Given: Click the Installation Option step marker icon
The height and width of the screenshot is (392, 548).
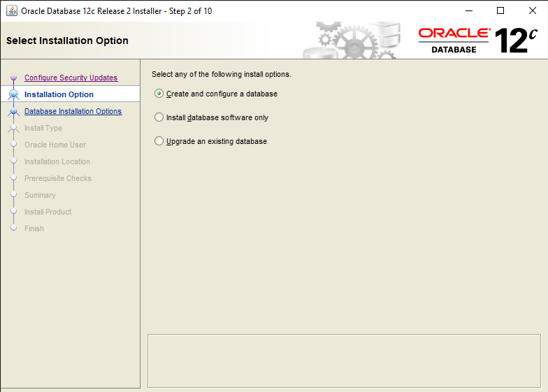Looking at the screenshot, I should [14, 94].
